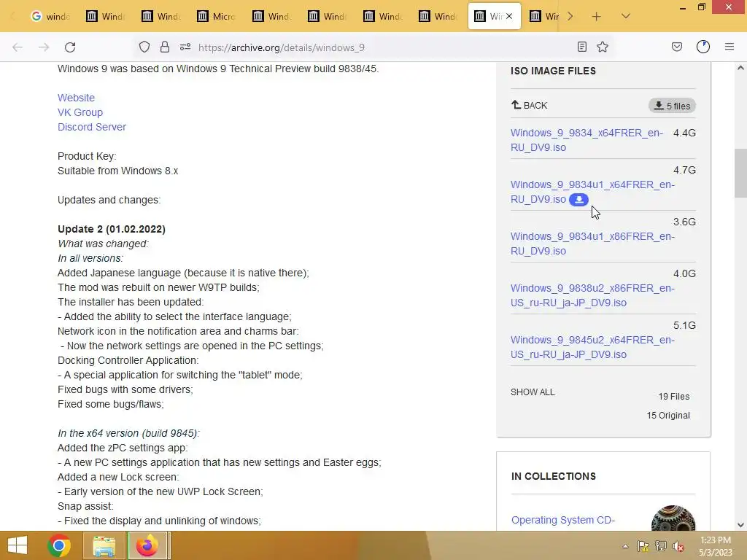This screenshot has width=747, height=560.
Task: Click the blue download icon beside 9834u1 x64 iso
Action: [578, 200]
